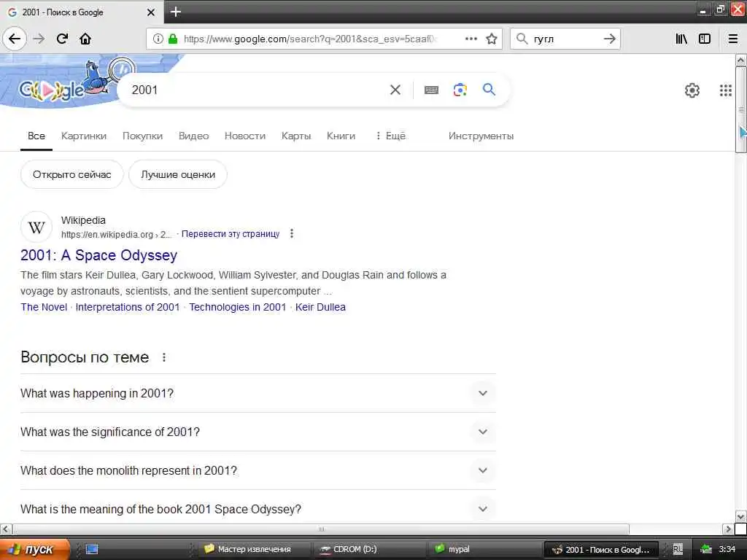
Task: Click the Wikipedia W favicon
Action: [36, 227]
